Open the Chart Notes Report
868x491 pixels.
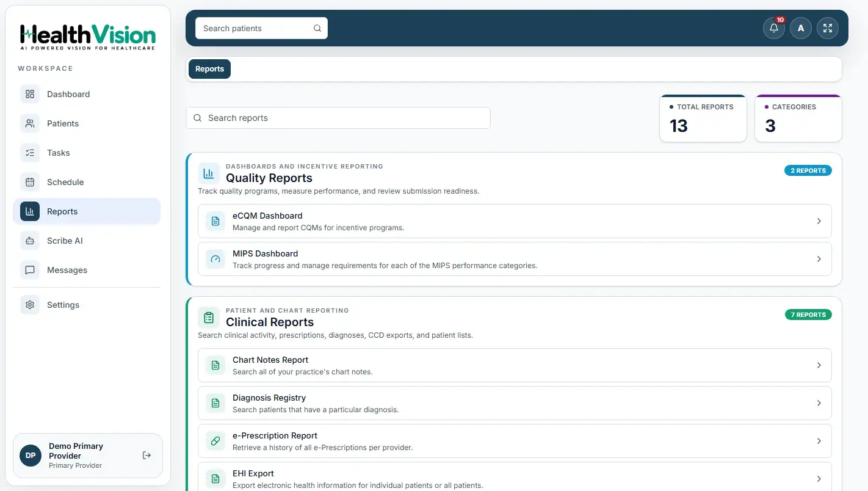pyautogui.click(x=515, y=365)
